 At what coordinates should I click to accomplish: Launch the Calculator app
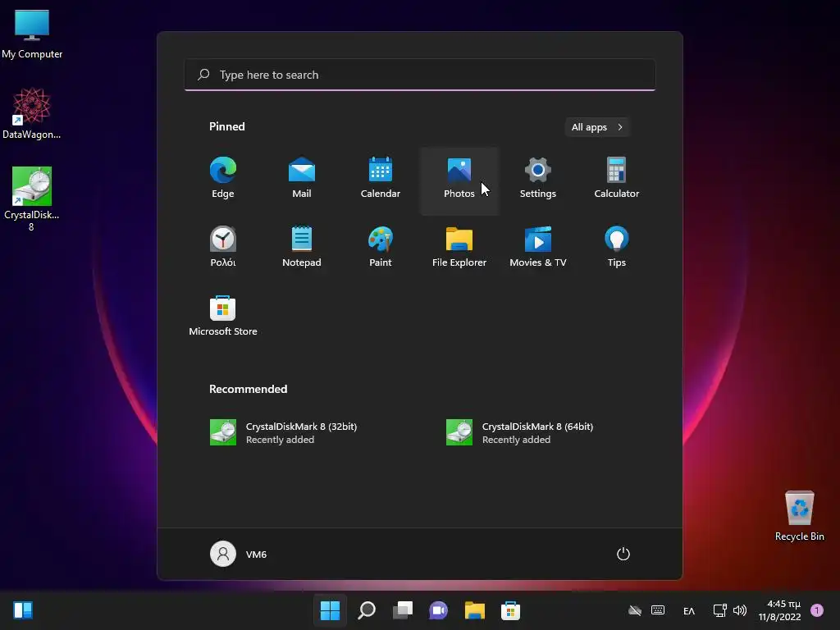click(x=617, y=178)
